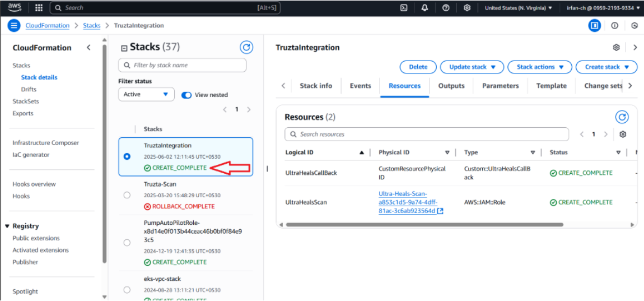
Task: Open the CloudFormation breadcrumb link
Action: [47, 25]
